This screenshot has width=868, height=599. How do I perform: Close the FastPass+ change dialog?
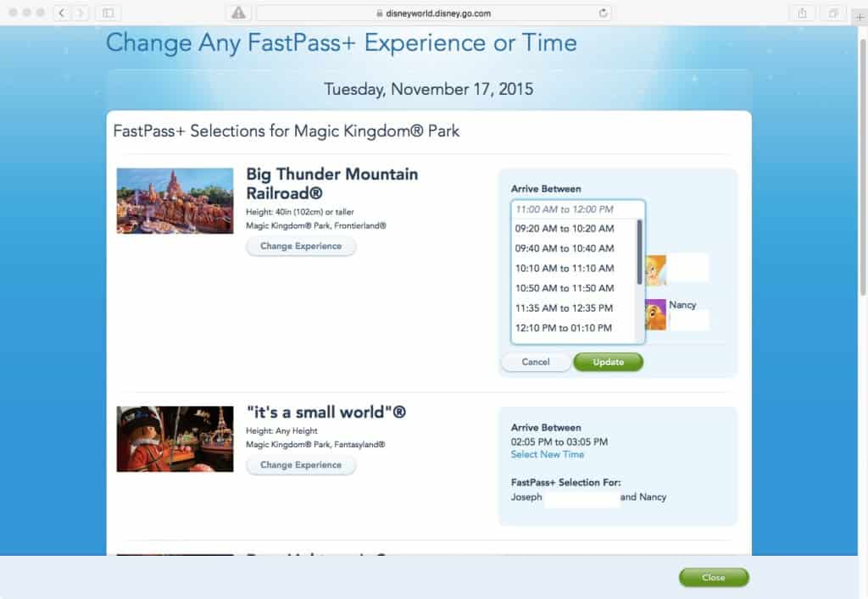pos(714,578)
